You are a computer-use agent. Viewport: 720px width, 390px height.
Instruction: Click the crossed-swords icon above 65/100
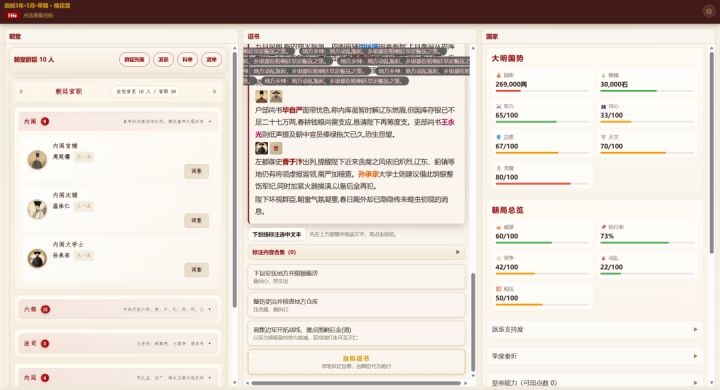(x=498, y=106)
